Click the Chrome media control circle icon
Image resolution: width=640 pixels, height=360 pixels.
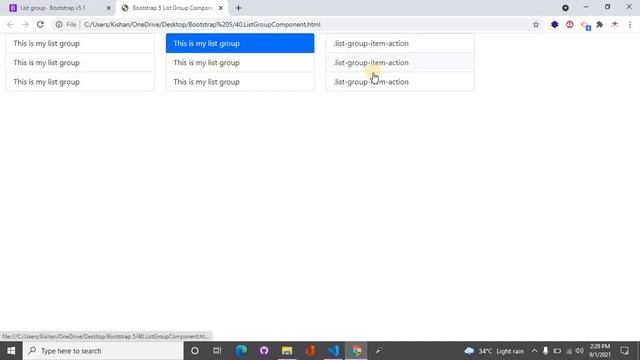(x=565, y=8)
